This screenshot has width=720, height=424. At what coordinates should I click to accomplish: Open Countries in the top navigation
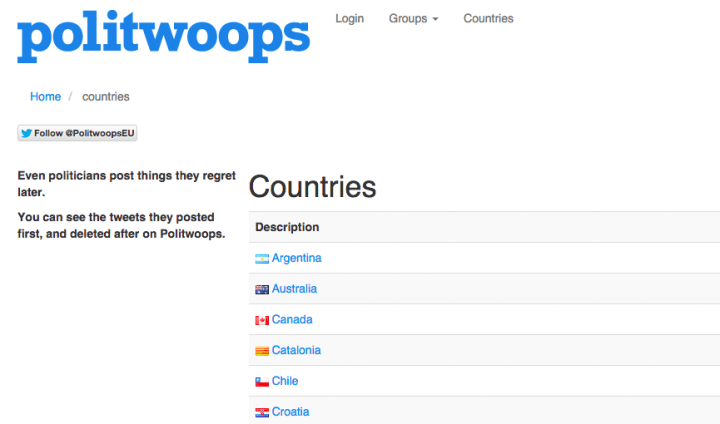488,18
